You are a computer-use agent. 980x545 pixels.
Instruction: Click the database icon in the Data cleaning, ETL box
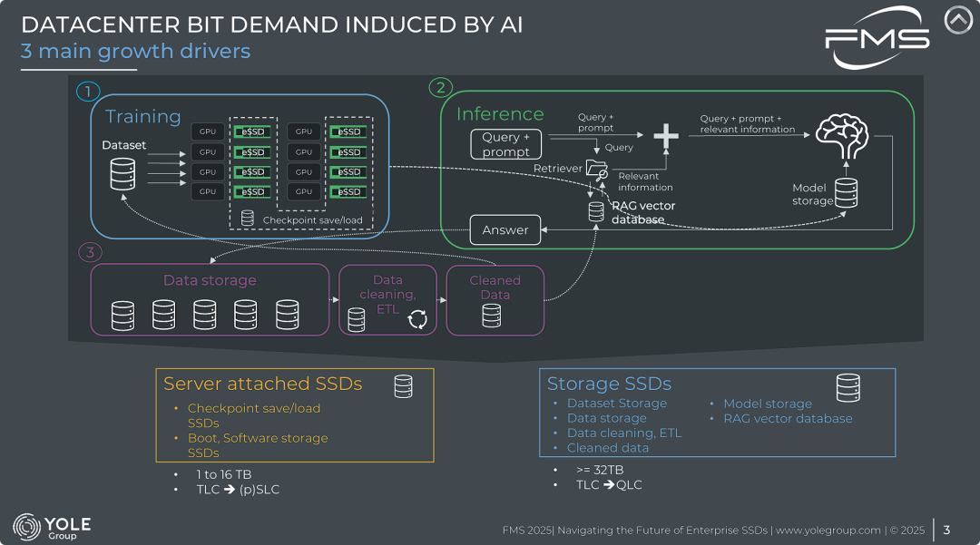[x=357, y=319]
